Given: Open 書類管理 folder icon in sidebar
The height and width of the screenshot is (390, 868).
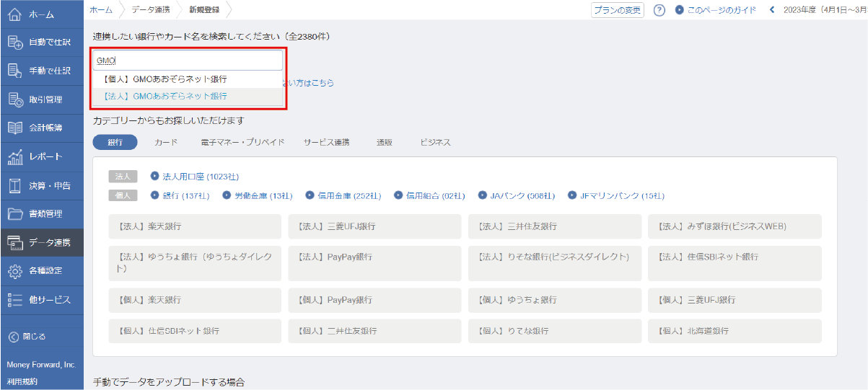Looking at the screenshot, I should (x=16, y=214).
